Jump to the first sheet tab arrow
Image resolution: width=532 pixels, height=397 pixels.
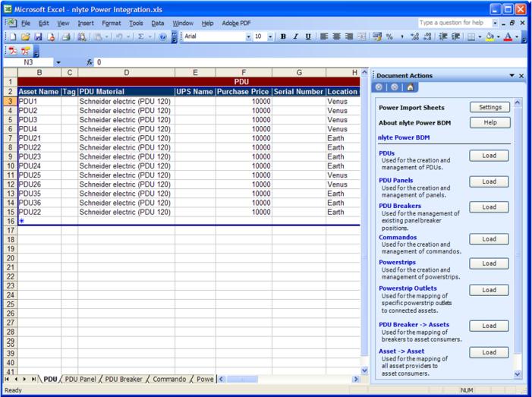coord(7,379)
